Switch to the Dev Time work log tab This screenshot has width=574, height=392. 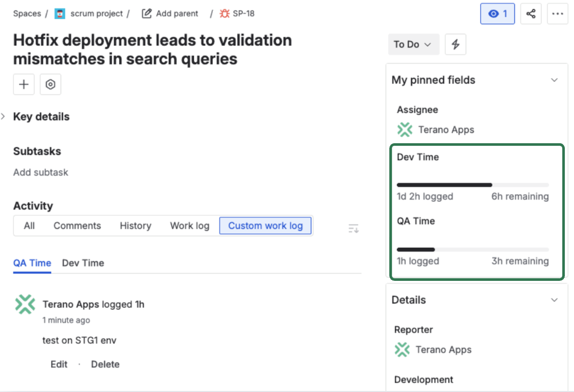click(x=83, y=263)
